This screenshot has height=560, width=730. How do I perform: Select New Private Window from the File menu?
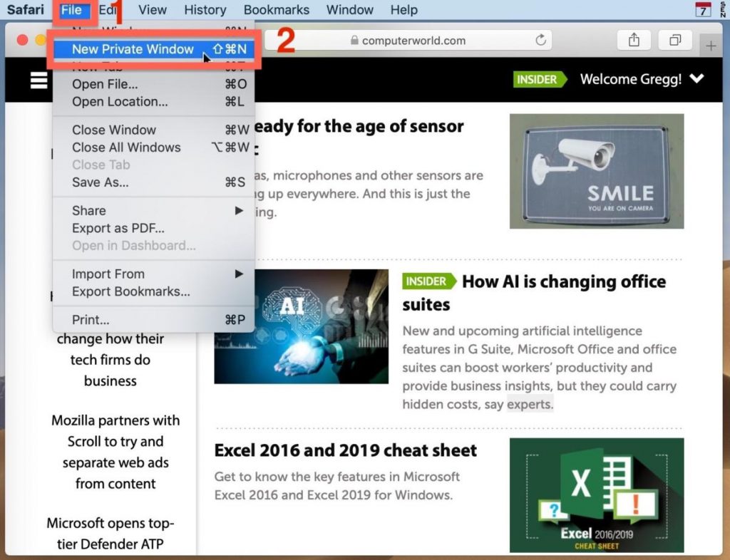(x=131, y=49)
